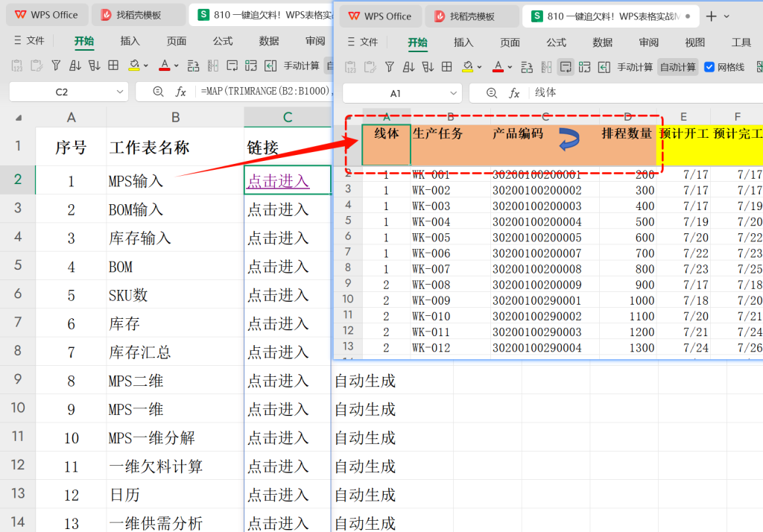Image resolution: width=763 pixels, height=532 pixels.
Task: Switch to 插入 tab in left window
Action: [x=130, y=41]
